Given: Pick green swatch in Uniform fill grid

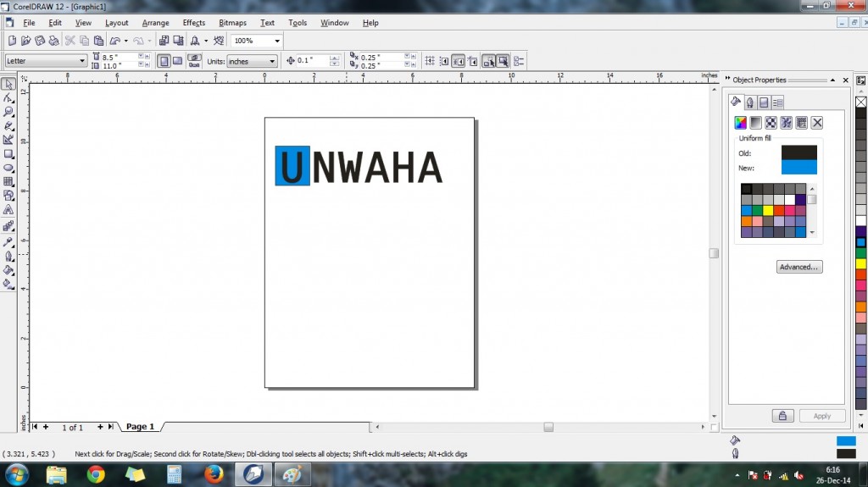Looking at the screenshot, I should pyautogui.click(x=757, y=210).
